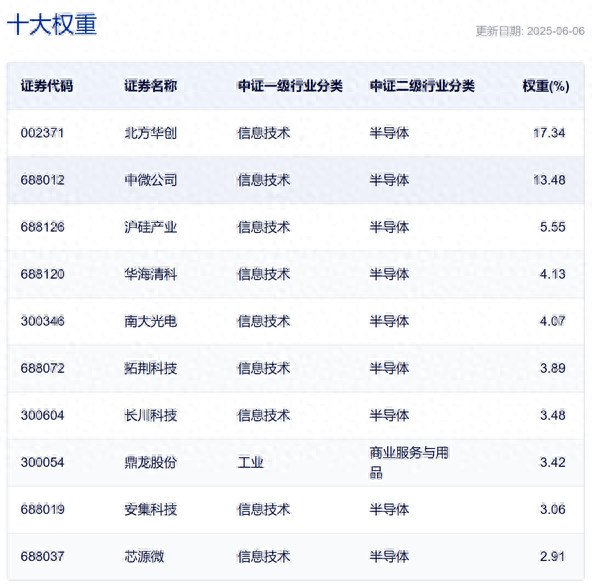Click the 芯源微 name
592x585 pixels.
point(144,557)
